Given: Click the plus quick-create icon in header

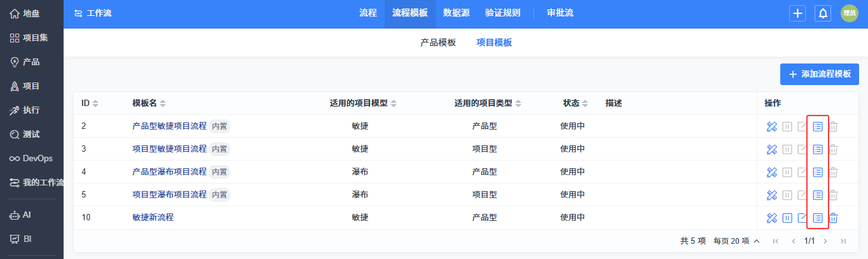Looking at the screenshot, I should pyautogui.click(x=797, y=13).
